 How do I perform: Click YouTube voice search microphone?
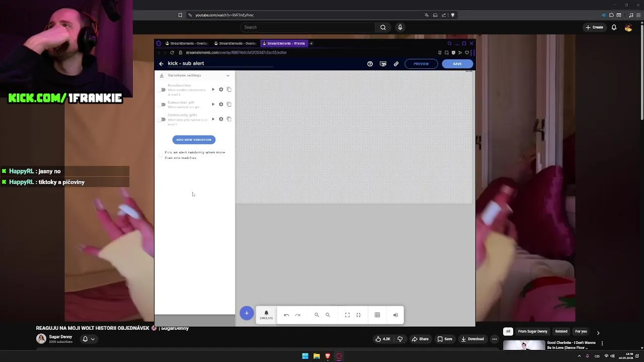click(400, 27)
